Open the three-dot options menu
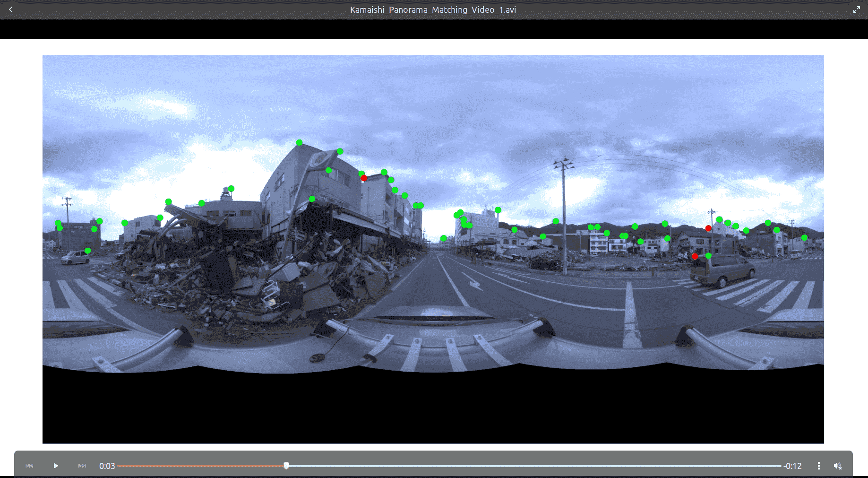The height and width of the screenshot is (478, 868). [x=818, y=466]
